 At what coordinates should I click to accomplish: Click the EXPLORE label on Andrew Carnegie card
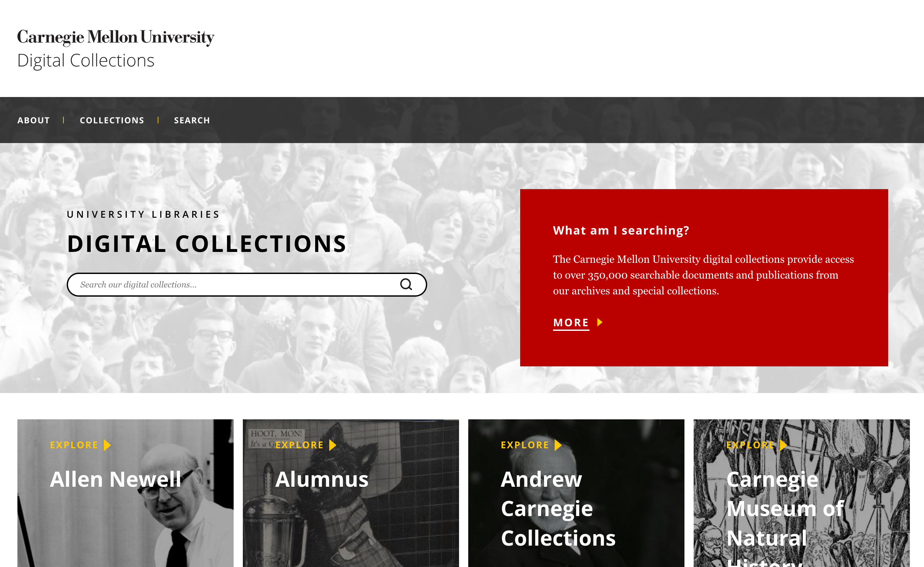pos(525,445)
